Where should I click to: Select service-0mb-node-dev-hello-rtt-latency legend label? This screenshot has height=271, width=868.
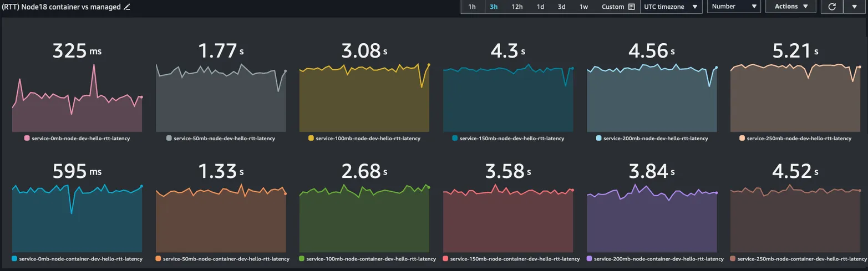click(81, 139)
